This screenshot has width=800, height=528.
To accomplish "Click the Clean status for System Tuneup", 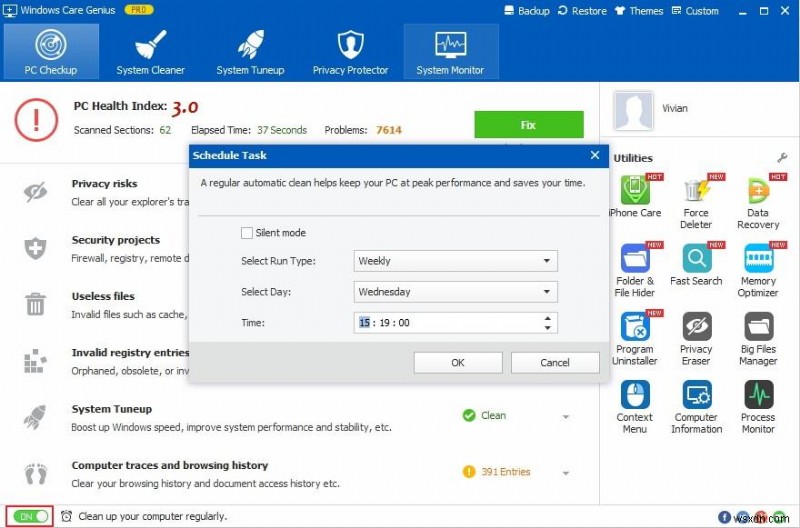I will (493, 415).
